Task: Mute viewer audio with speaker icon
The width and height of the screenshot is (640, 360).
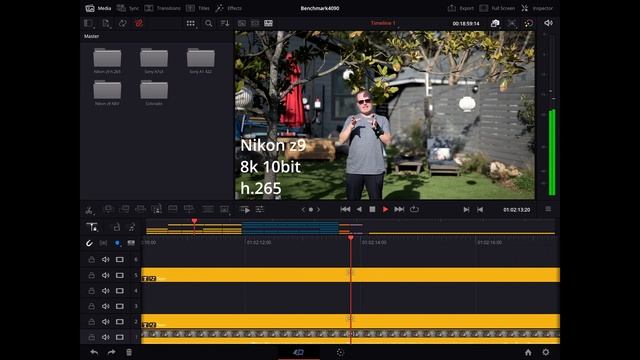Action: pos(549,23)
